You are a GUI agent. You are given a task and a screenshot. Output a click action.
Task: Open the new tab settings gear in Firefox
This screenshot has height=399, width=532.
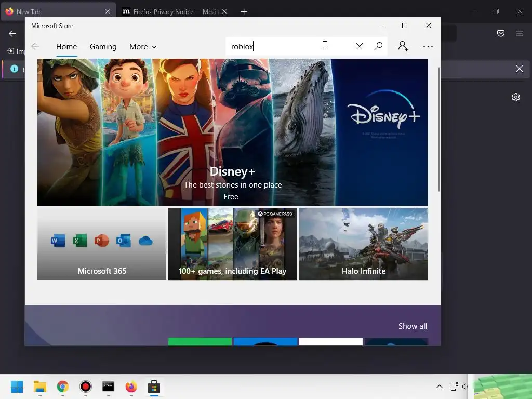516,97
